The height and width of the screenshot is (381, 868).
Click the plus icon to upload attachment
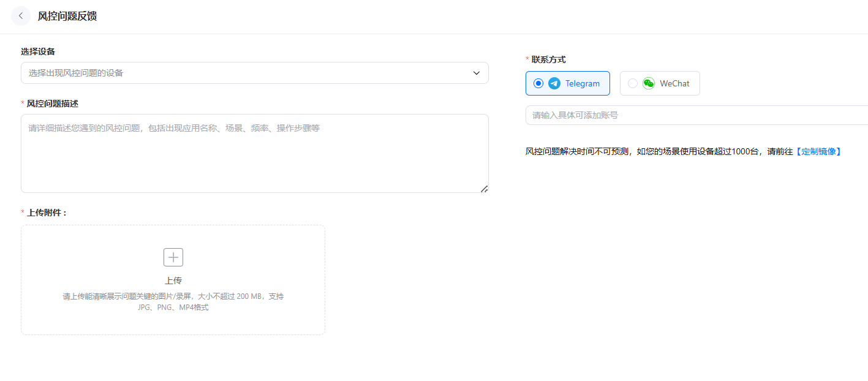tap(173, 257)
